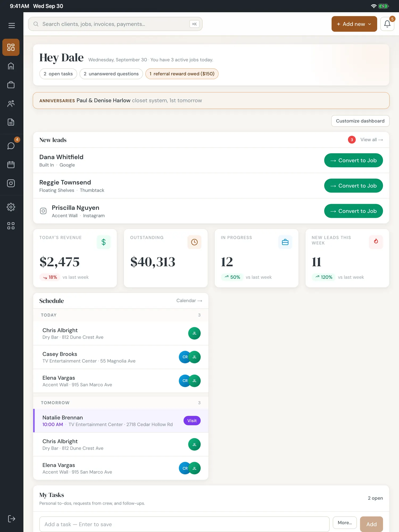This screenshot has height=532, width=399.
Task: Open the jobs briefcase icon in sidebar
Action: tap(11, 85)
